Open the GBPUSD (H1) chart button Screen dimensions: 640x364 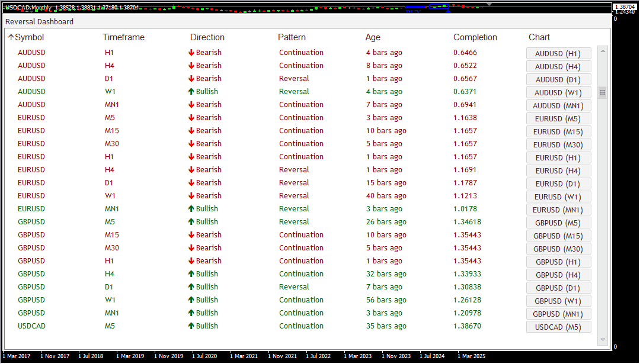pos(558,262)
